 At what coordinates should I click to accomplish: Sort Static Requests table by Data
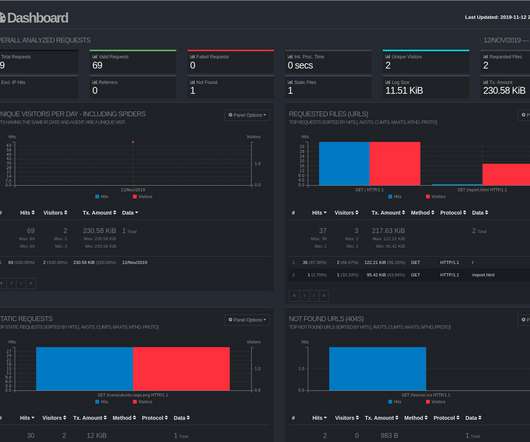182,418
